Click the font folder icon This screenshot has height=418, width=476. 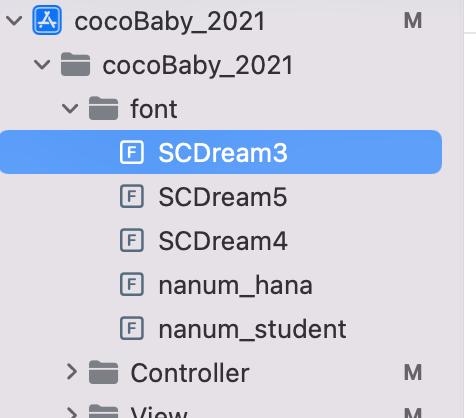[x=103, y=108]
